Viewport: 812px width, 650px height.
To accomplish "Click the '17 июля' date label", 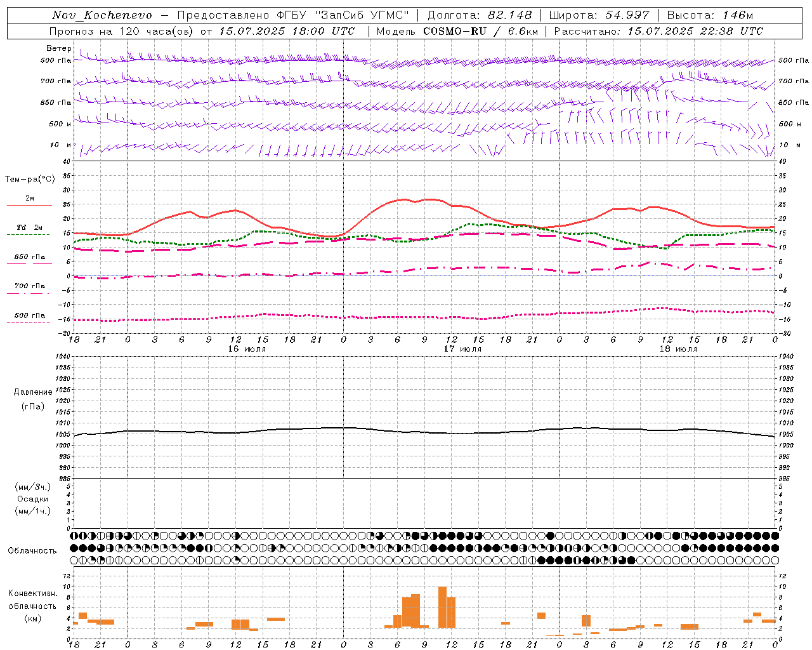I will 462,349.
